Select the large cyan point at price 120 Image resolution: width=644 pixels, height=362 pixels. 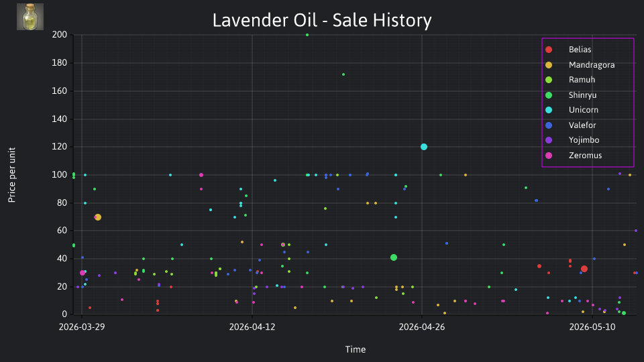pyautogui.click(x=424, y=147)
